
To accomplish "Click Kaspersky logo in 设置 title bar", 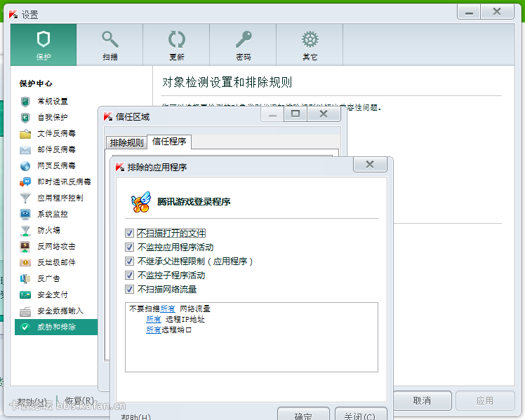I will coord(13,15).
